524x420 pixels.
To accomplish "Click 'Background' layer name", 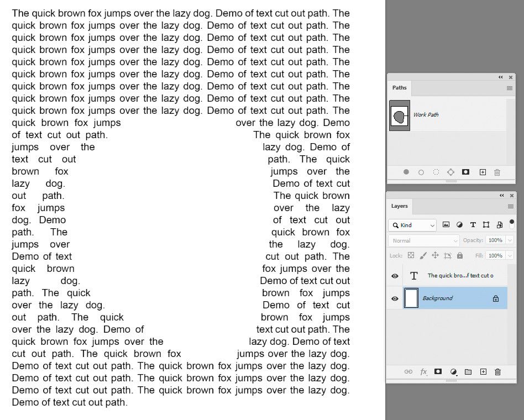I will click(437, 298).
